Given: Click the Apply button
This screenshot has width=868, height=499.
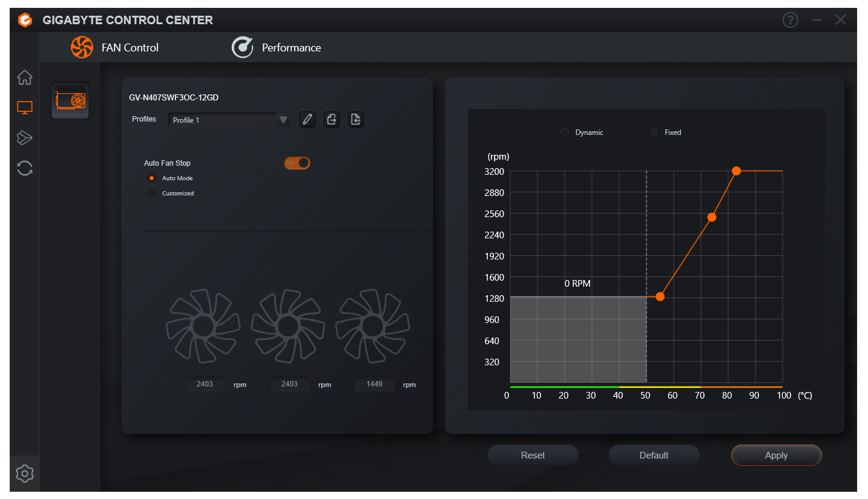Looking at the screenshot, I should (777, 455).
